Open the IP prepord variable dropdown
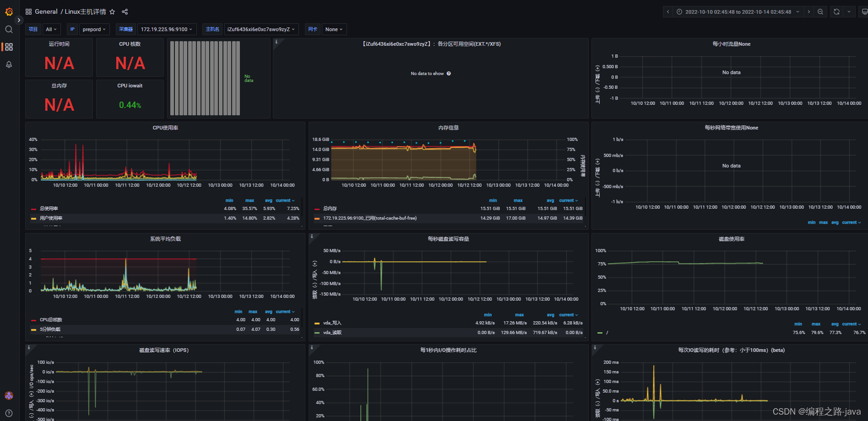 94,29
